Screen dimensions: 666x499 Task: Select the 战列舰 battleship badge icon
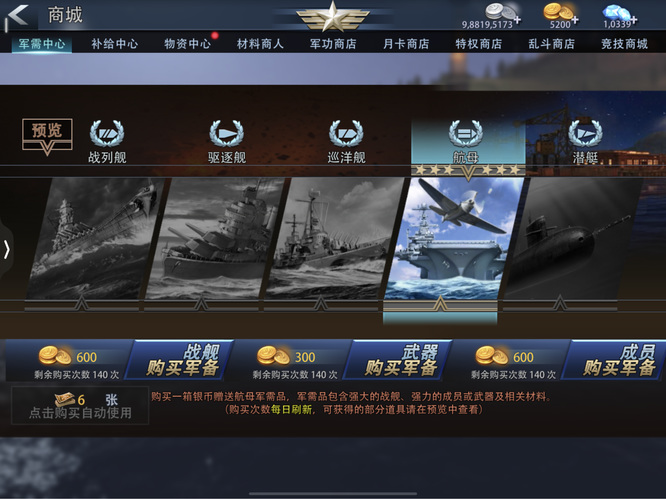tap(107, 133)
